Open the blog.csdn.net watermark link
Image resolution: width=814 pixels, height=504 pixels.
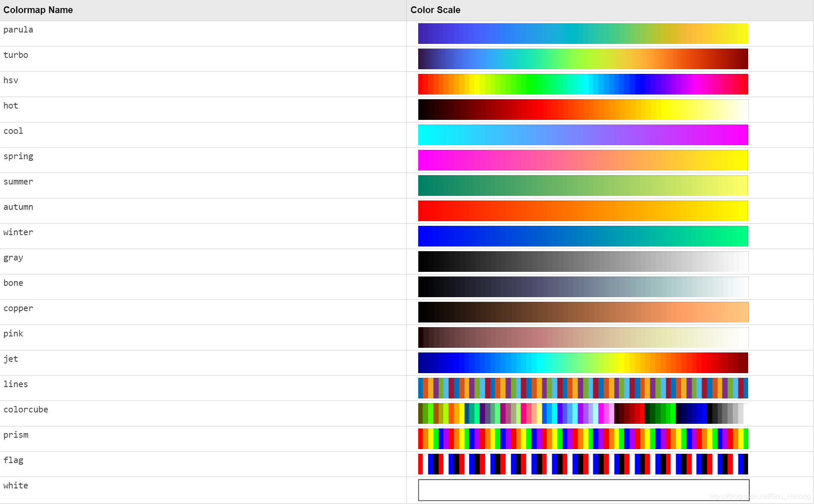(x=759, y=496)
